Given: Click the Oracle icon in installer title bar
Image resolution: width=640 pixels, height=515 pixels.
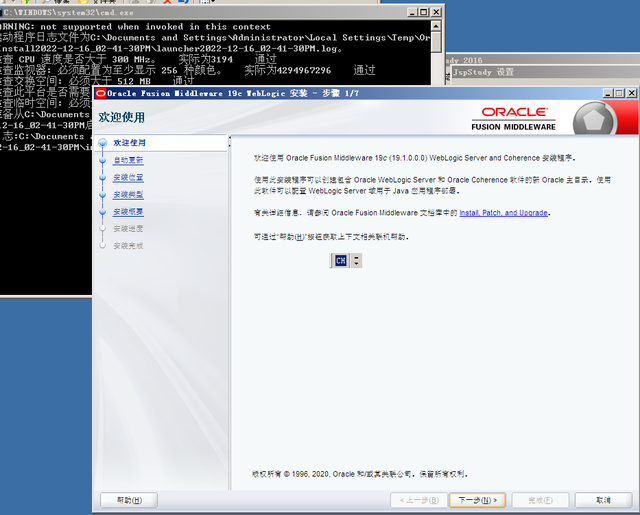Looking at the screenshot, I should [x=100, y=93].
